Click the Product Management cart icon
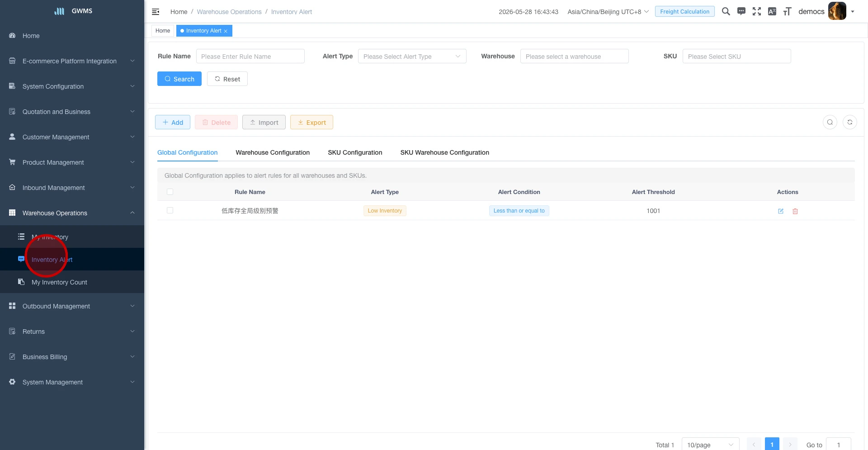Screen dimensions: 868x450 12,162
